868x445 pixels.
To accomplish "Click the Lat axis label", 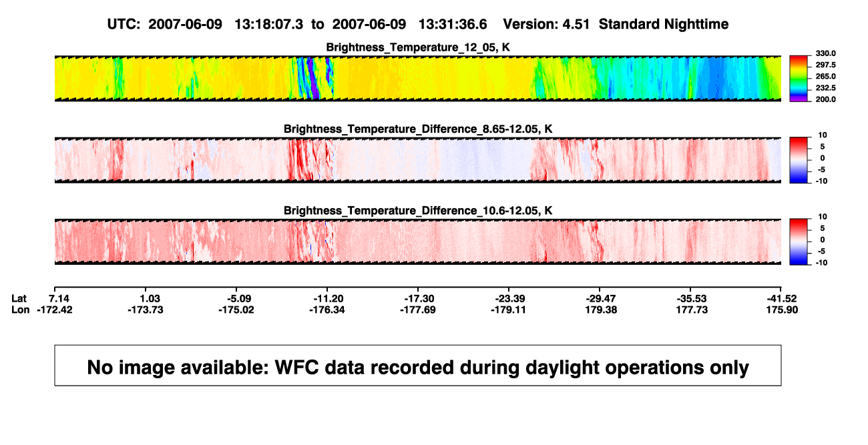I will [x=19, y=298].
